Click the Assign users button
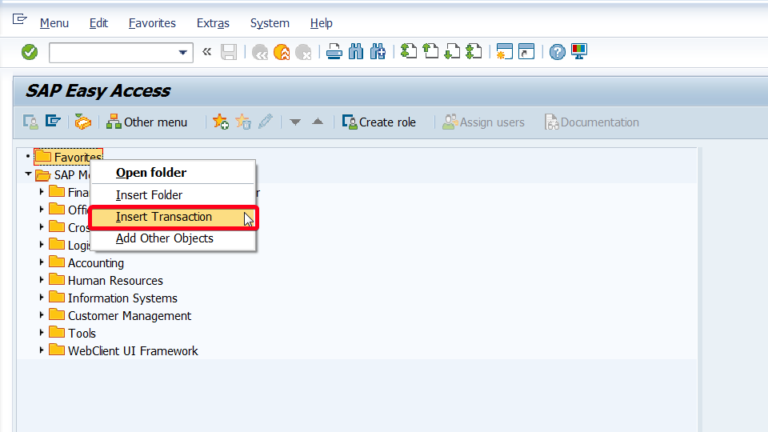Screen dimensions: 768x432 (483, 122)
